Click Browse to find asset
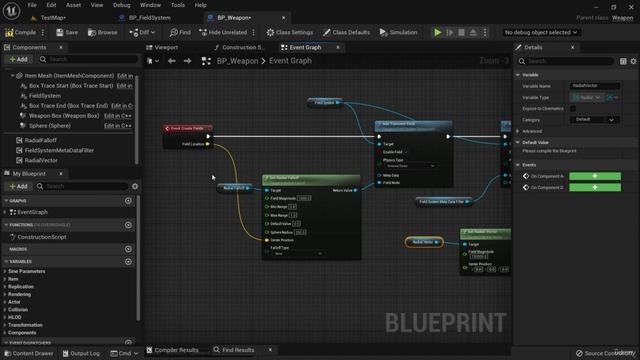640x360 pixels. tap(102, 32)
